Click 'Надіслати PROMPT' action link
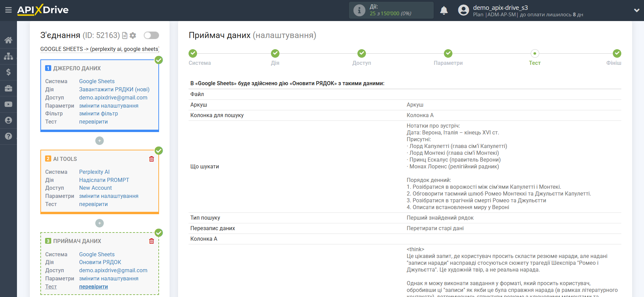The image size is (644, 297). coord(104,180)
